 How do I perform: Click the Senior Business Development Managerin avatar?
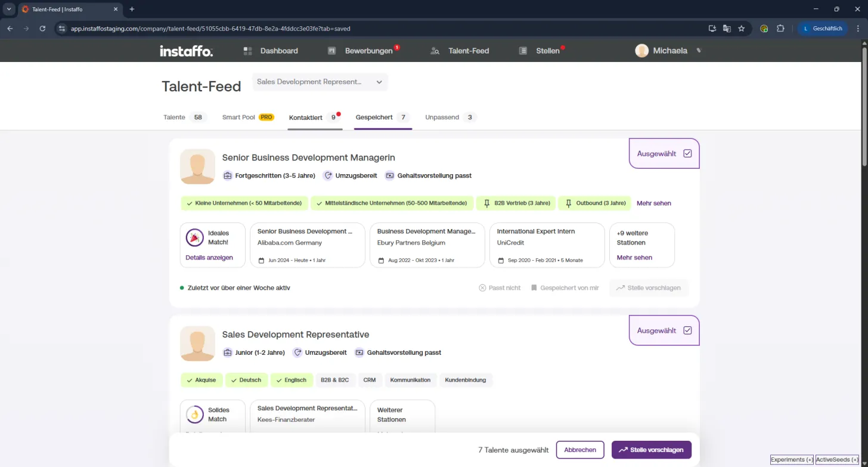[x=197, y=166]
